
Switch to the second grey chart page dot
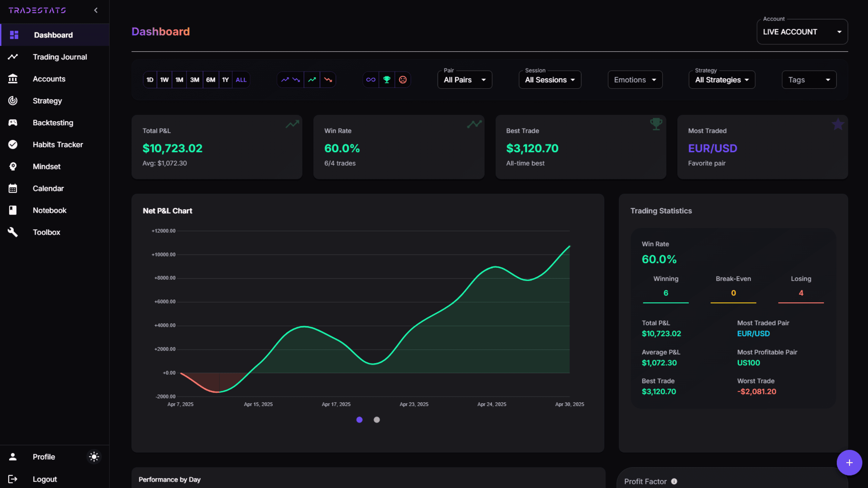377,420
